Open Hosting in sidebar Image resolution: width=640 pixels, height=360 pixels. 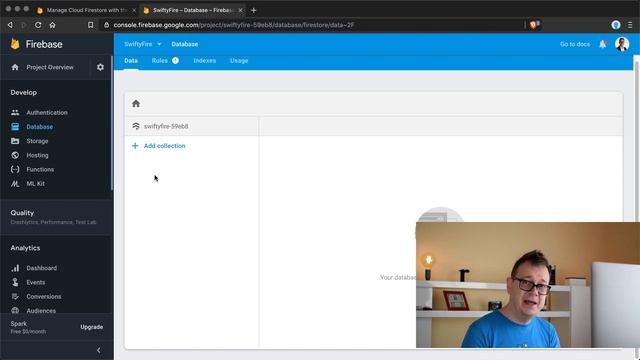coord(37,155)
